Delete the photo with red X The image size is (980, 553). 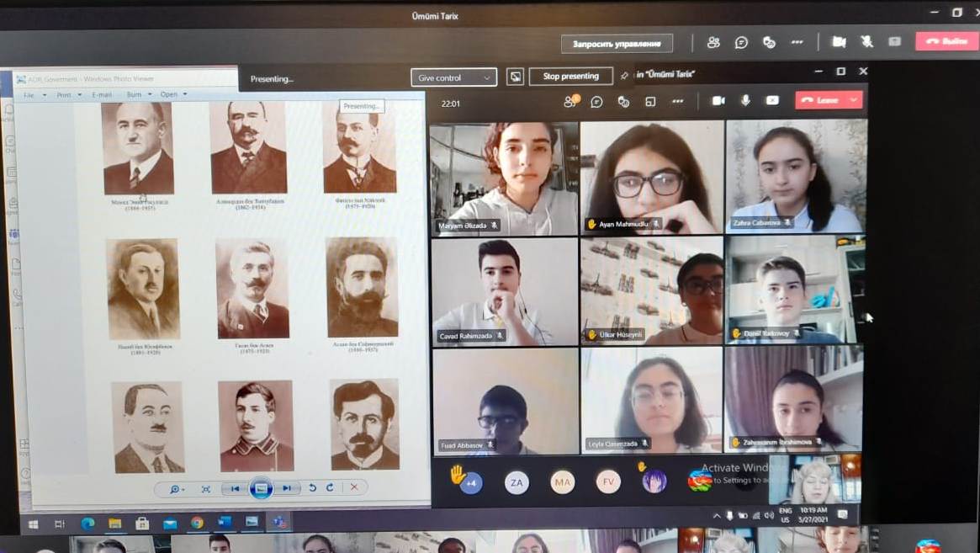coord(354,487)
